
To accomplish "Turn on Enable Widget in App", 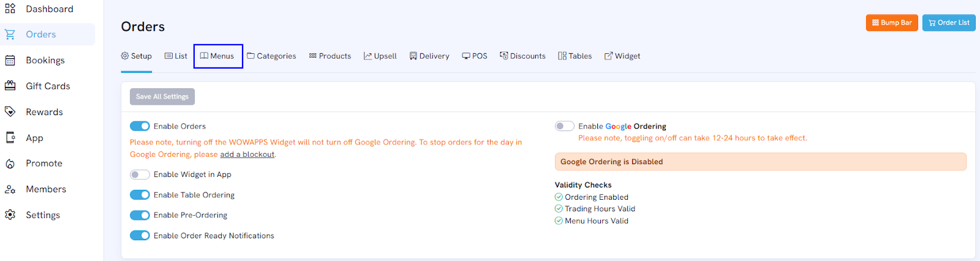I will 140,175.
